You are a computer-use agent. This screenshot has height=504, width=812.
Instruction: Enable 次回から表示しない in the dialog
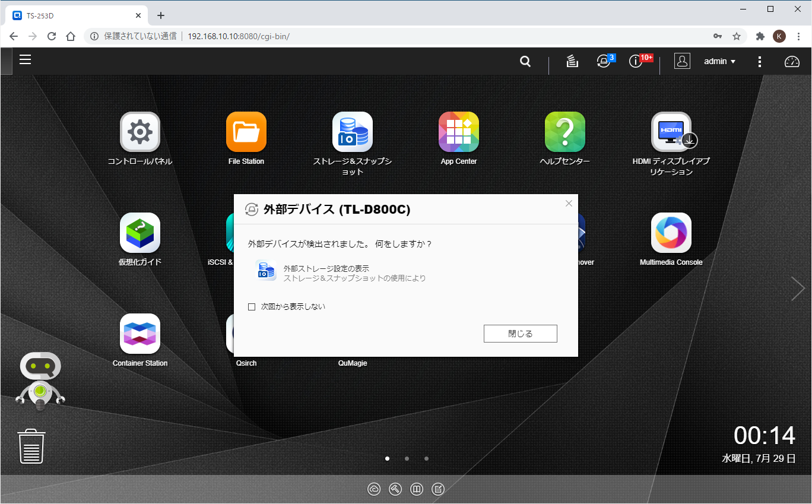(x=252, y=307)
